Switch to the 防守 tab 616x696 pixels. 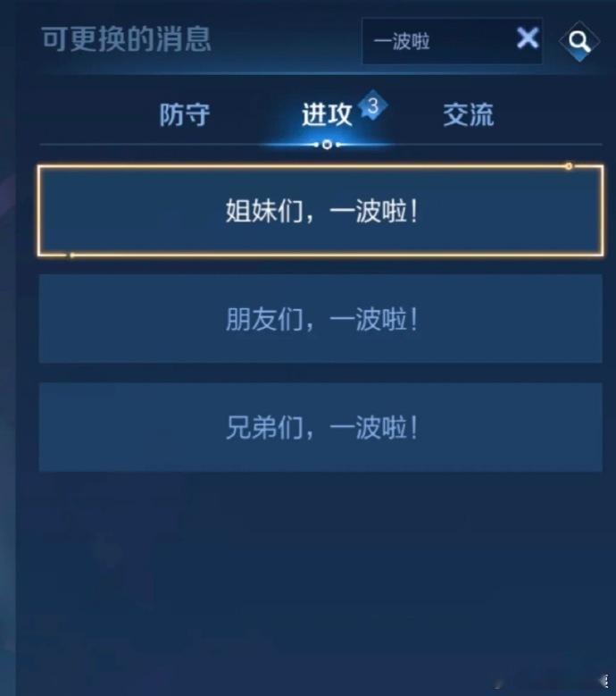click(185, 114)
